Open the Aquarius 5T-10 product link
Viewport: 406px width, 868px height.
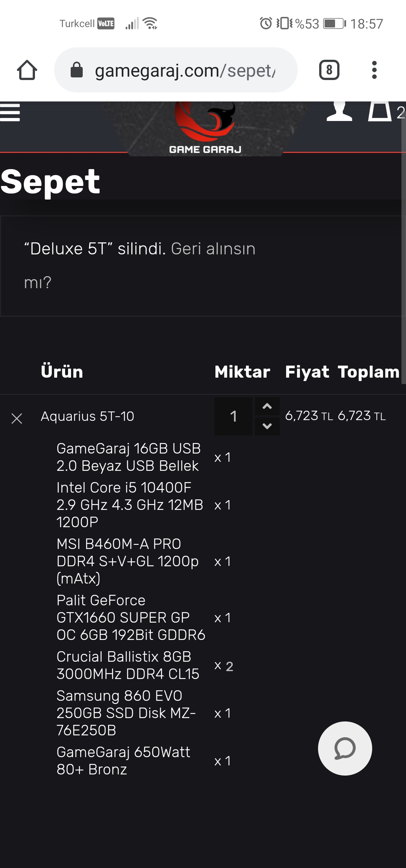click(87, 416)
